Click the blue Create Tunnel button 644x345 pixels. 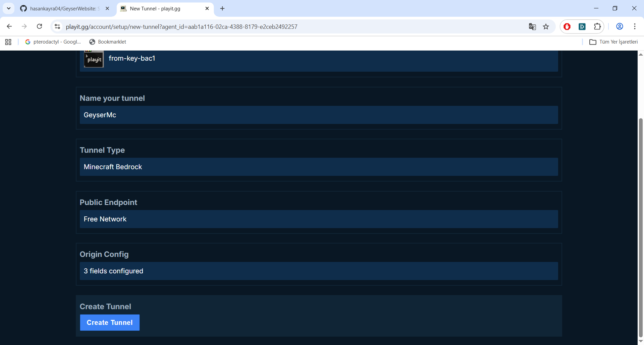click(110, 323)
